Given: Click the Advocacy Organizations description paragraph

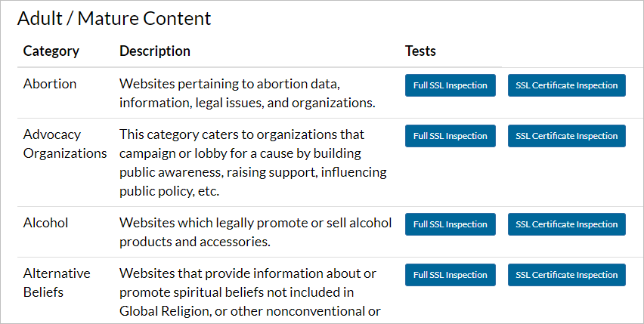Looking at the screenshot, I should tap(253, 162).
